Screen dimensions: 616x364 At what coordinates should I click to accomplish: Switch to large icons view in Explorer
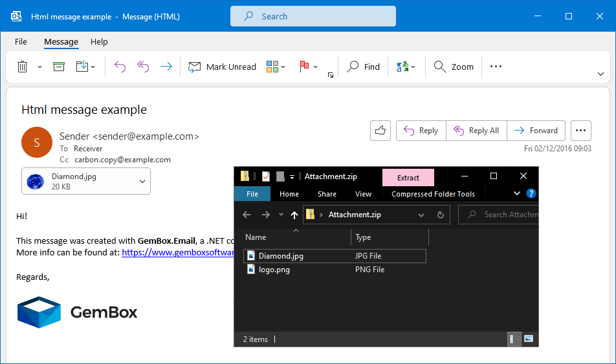click(x=529, y=339)
